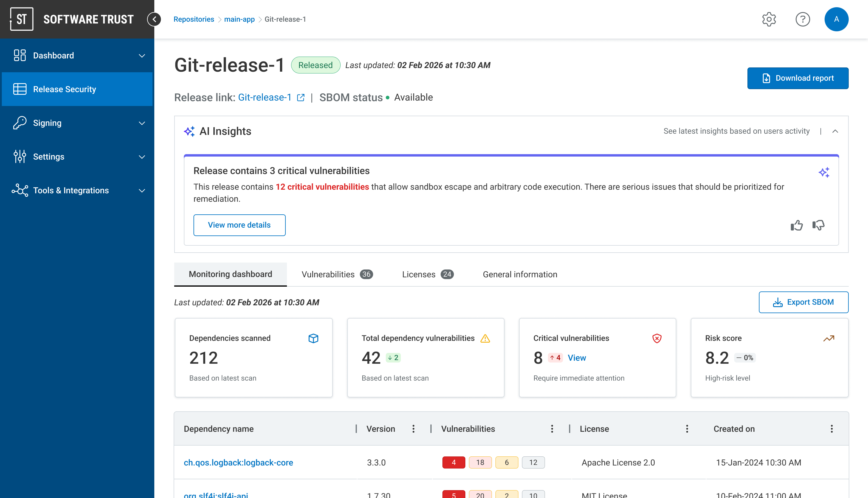
Task: Click the green Released status badge
Action: (315, 65)
